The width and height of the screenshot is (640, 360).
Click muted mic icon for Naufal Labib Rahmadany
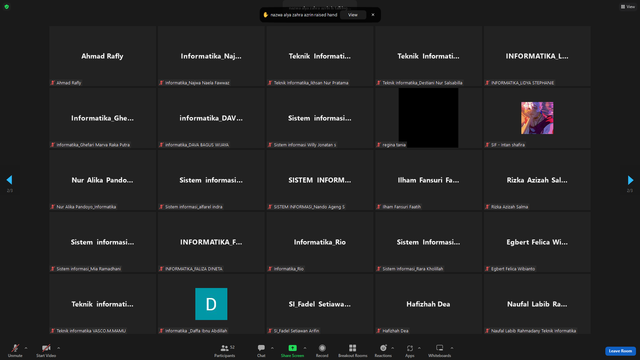click(x=487, y=331)
